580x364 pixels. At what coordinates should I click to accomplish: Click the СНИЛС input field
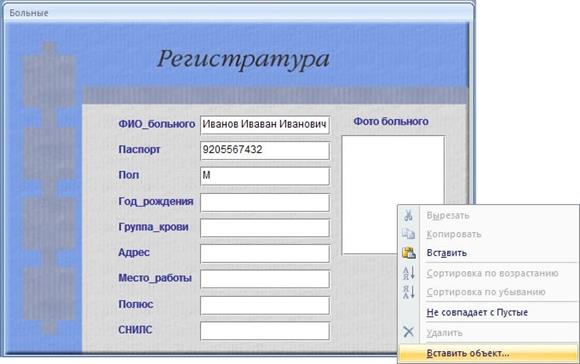265,331
